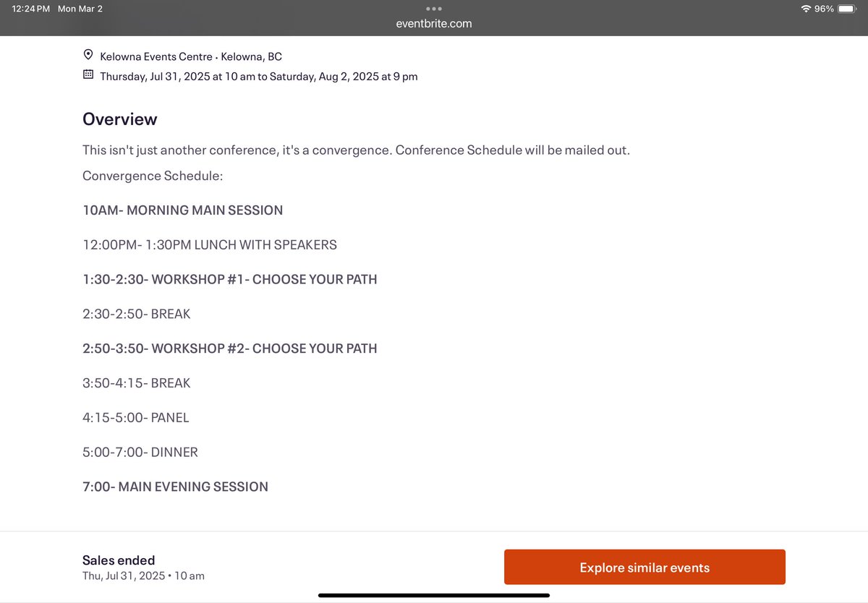Image resolution: width=868 pixels, height=603 pixels.
Task: Click the Convergence Schedule: line
Action: [x=153, y=176]
